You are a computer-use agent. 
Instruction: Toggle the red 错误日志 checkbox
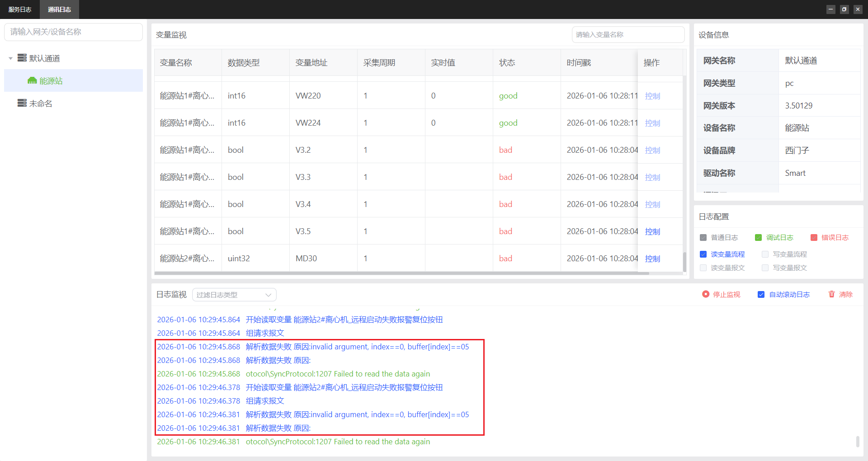click(814, 237)
